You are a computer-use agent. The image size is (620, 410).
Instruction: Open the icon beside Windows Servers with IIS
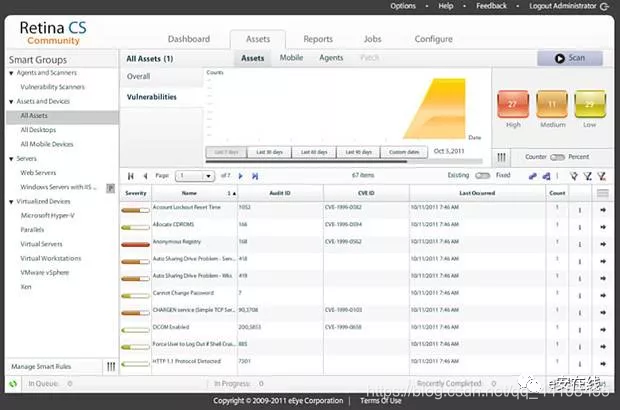click(110, 188)
